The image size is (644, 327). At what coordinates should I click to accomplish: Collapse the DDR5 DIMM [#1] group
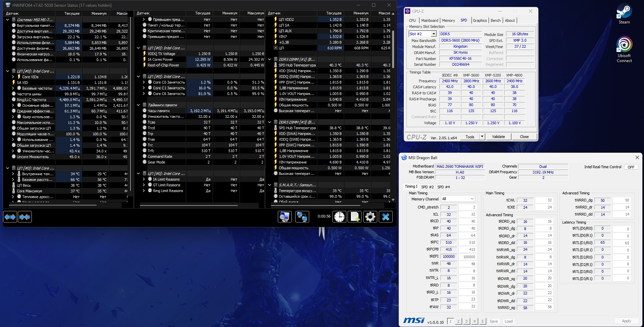[269, 59]
